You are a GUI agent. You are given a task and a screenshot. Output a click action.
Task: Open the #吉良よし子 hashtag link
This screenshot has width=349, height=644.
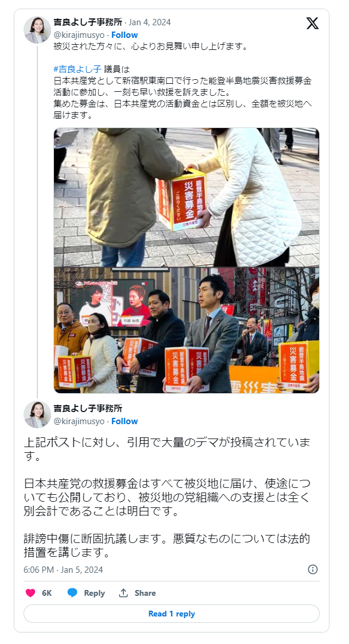tap(77, 69)
